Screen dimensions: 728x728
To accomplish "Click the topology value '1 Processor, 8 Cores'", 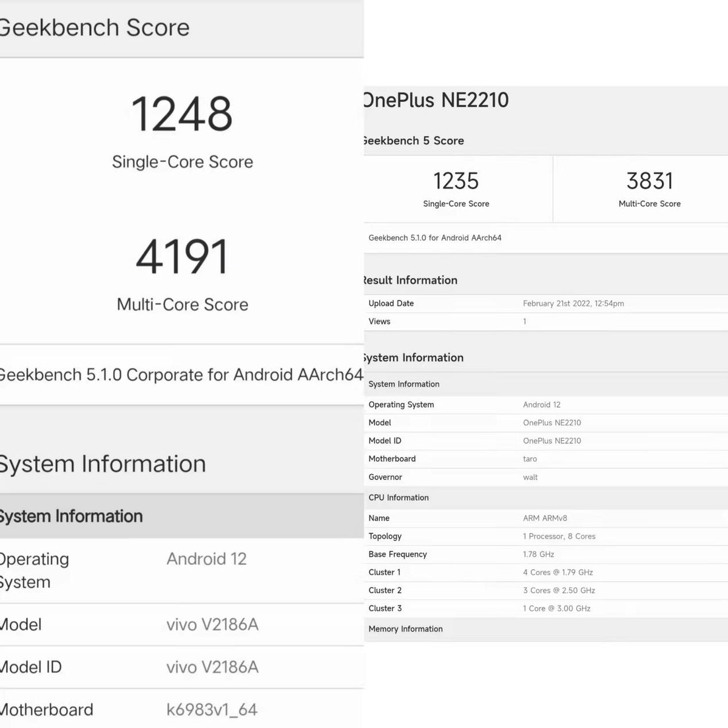I will click(x=559, y=536).
